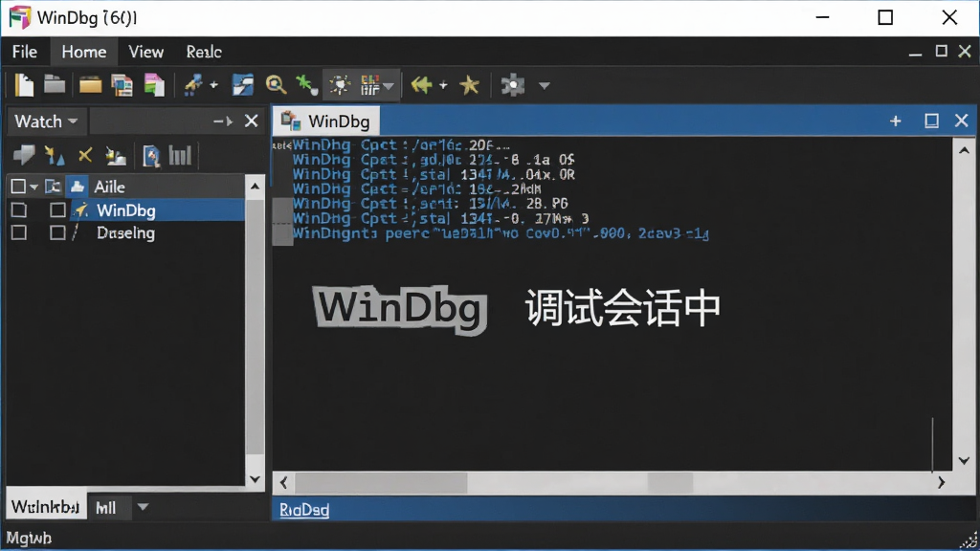
Task: Click output vertical scroll up arrow
Action: click(x=964, y=150)
